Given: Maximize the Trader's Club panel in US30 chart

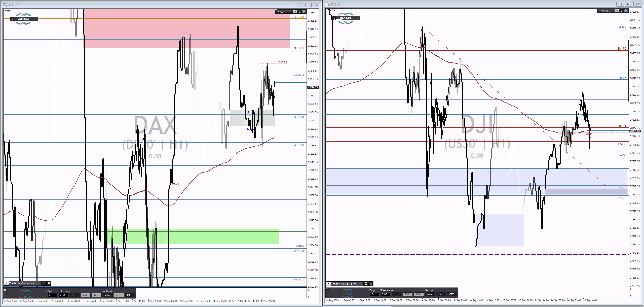Looking at the screenshot, I should click(x=366, y=283).
